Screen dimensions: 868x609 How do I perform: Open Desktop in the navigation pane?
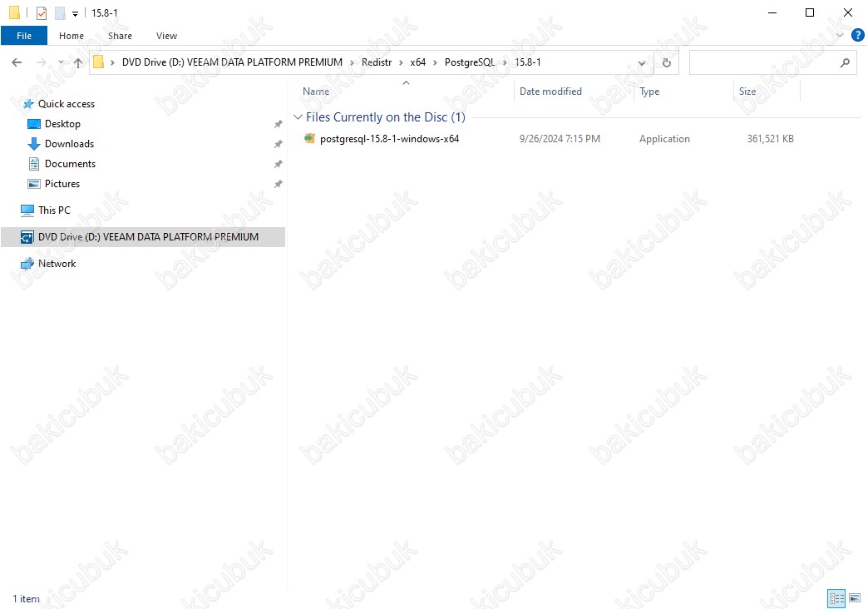pyautogui.click(x=62, y=124)
